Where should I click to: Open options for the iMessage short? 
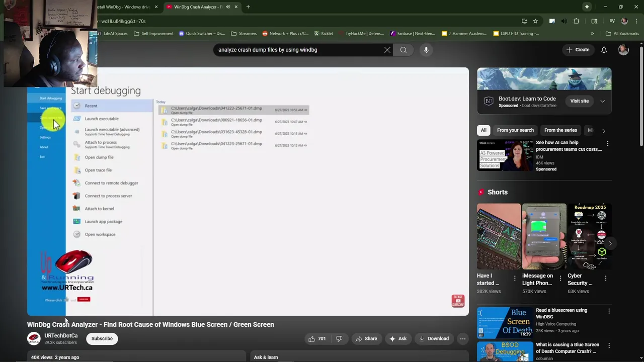pyautogui.click(x=560, y=278)
